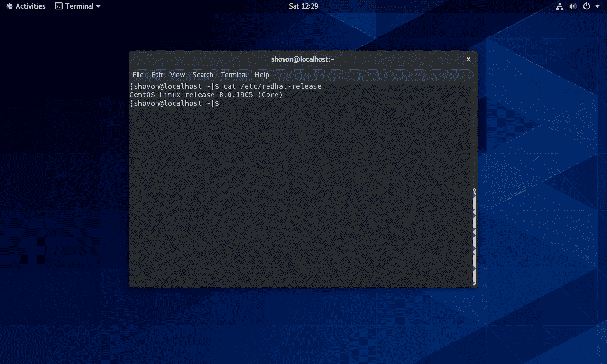Click the power icon in system tray
This screenshot has width=607, height=364.
click(587, 6)
